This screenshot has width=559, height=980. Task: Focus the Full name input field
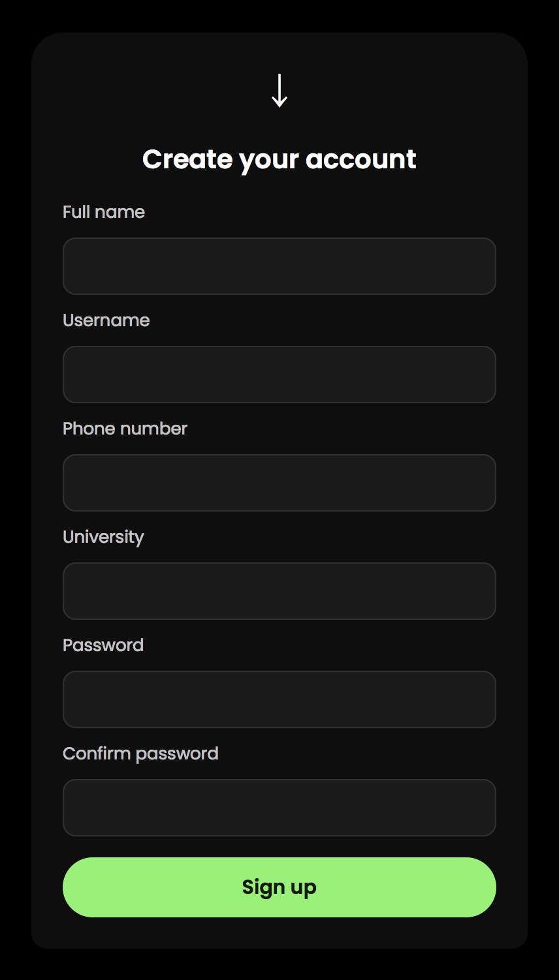tap(279, 266)
